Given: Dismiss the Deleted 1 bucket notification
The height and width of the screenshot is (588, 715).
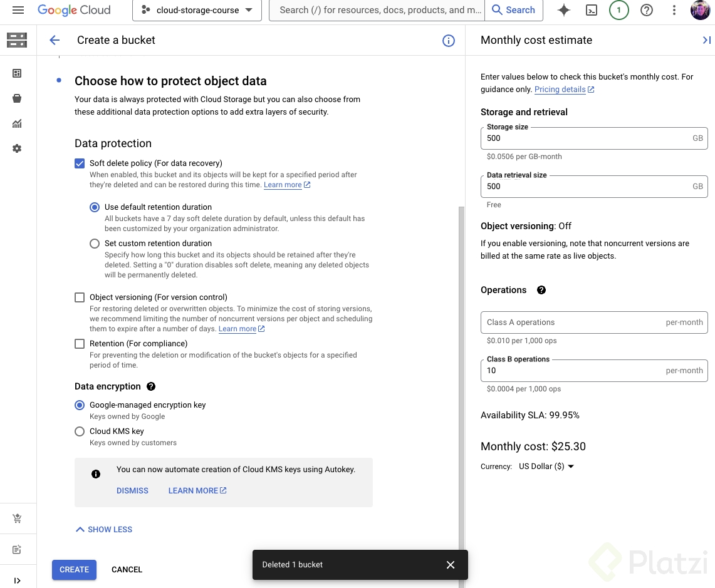Looking at the screenshot, I should click(x=451, y=565).
